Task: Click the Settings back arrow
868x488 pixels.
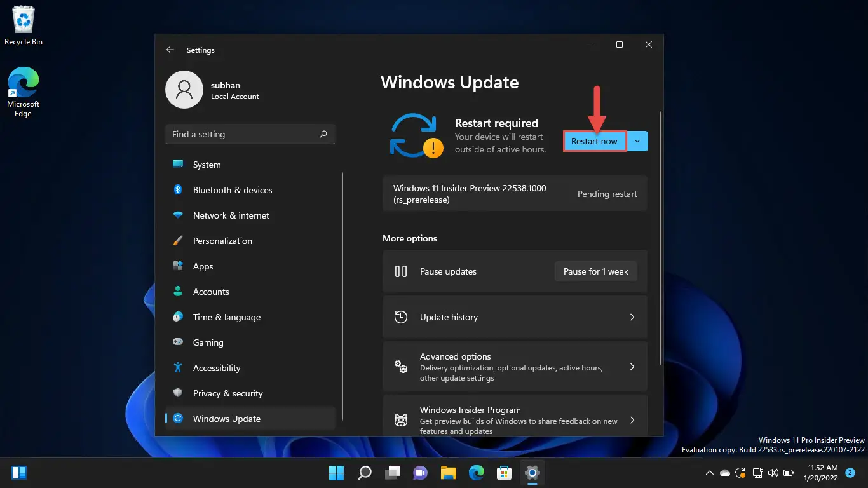Action: [170, 50]
